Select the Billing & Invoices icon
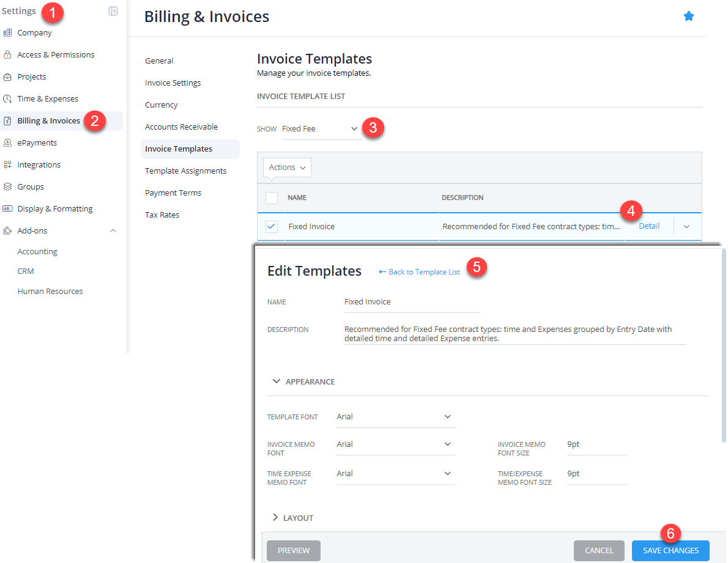The height and width of the screenshot is (563, 728). click(8, 120)
